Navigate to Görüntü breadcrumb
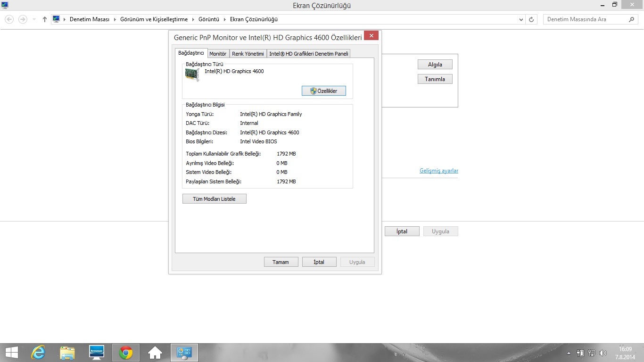644x362 pixels. (x=209, y=19)
